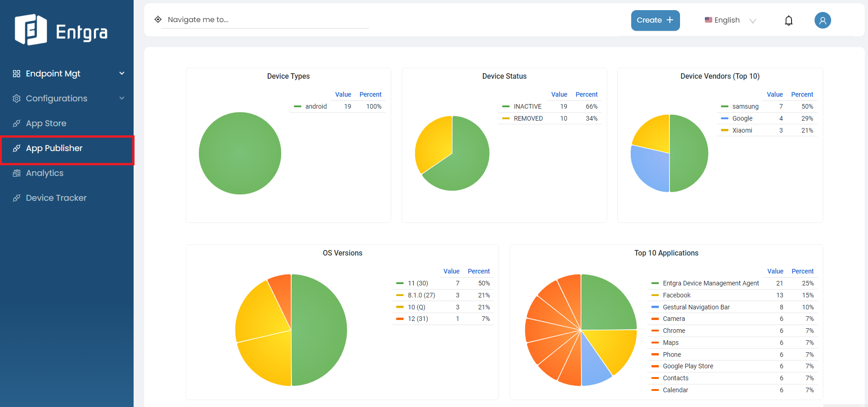Click the US flag language icon

[x=709, y=20]
